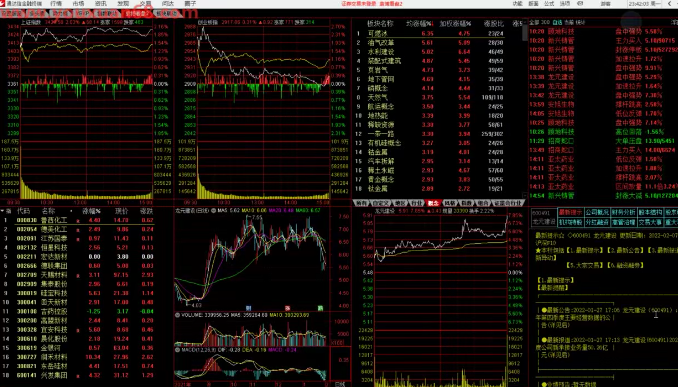Sort by the 涨股比 column header

pyautogui.click(x=494, y=24)
